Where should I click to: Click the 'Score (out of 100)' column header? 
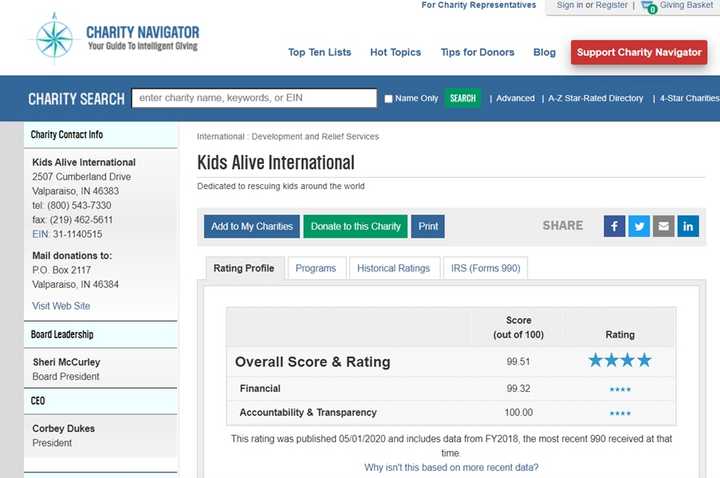518,327
